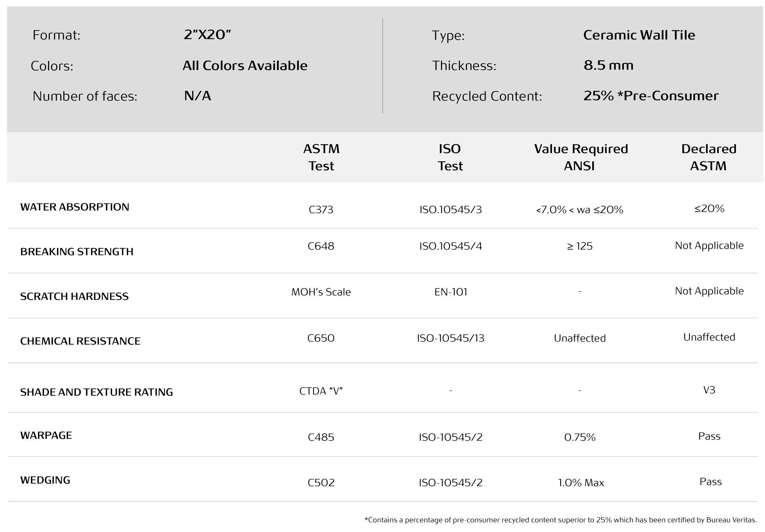Click the WATER ABSORPTION row label

[x=74, y=207]
